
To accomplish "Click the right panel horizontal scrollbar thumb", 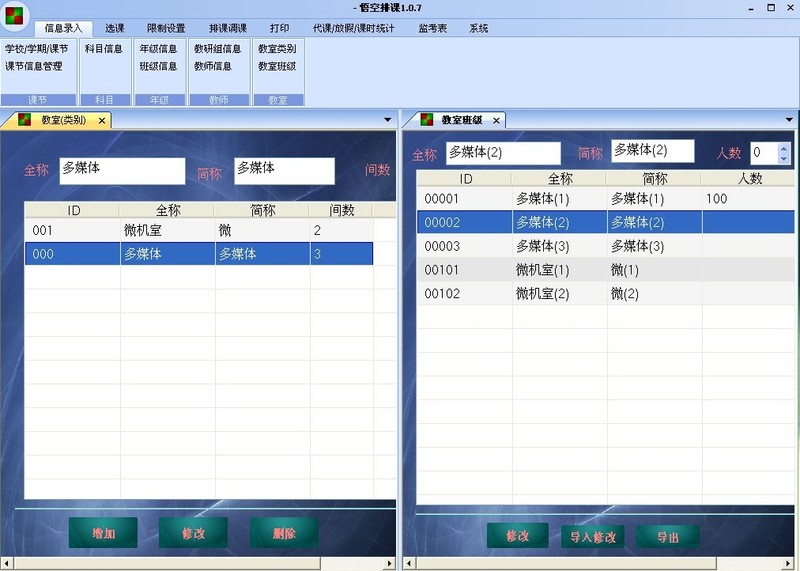I will (x=566, y=564).
